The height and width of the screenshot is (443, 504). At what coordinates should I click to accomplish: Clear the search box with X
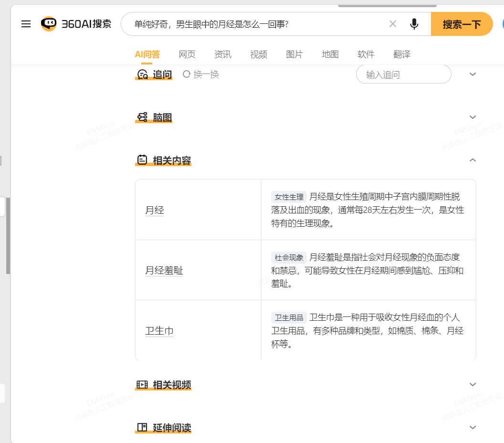point(392,24)
